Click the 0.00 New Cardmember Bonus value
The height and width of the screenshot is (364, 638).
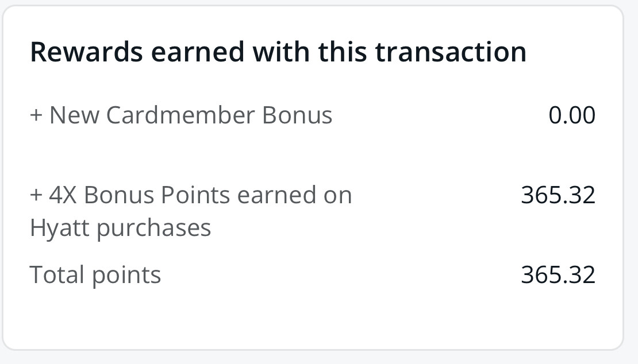pos(572,115)
